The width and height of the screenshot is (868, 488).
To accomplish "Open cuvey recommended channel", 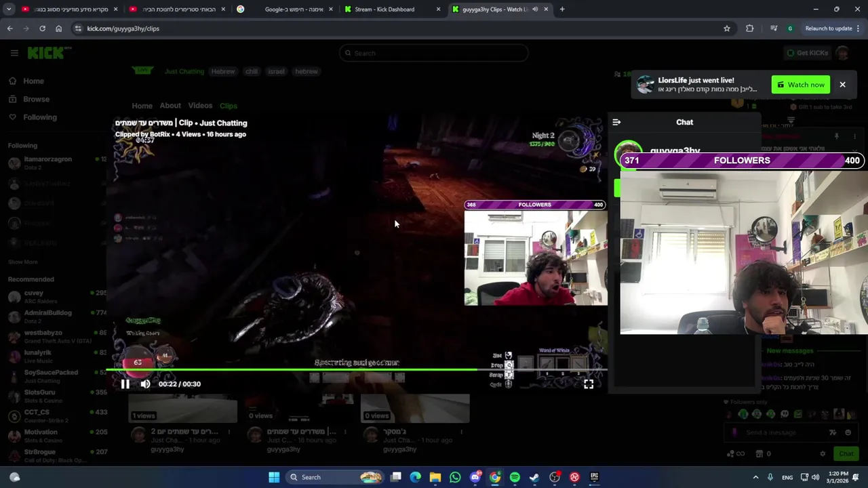I will [x=54, y=297].
